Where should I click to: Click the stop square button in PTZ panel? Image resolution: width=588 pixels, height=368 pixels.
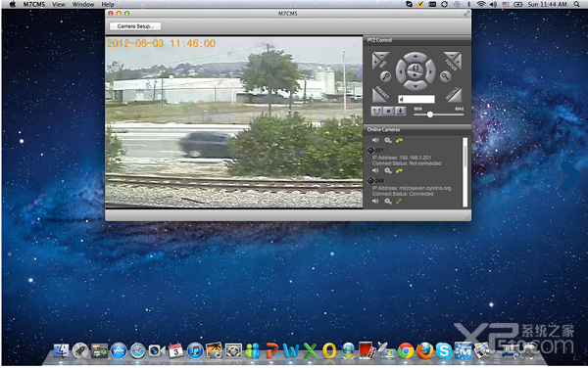point(388,111)
